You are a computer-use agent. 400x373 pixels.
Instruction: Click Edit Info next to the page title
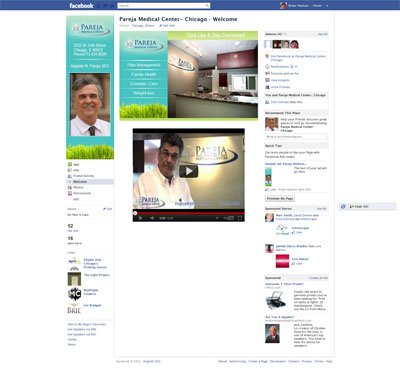[167, 25]
